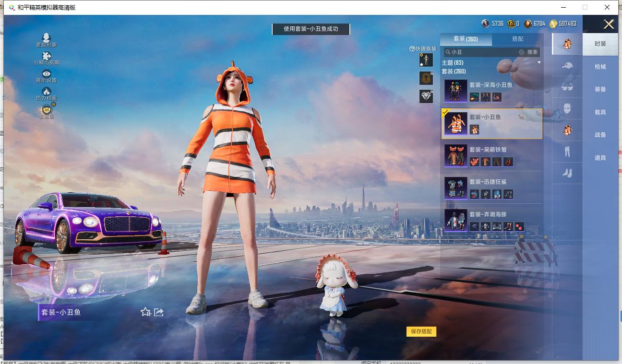Select the 套装-迅捷狂鲨 set thumbnail
The image size is (622, 364).
pyautogui.click(x=455, y=188)
